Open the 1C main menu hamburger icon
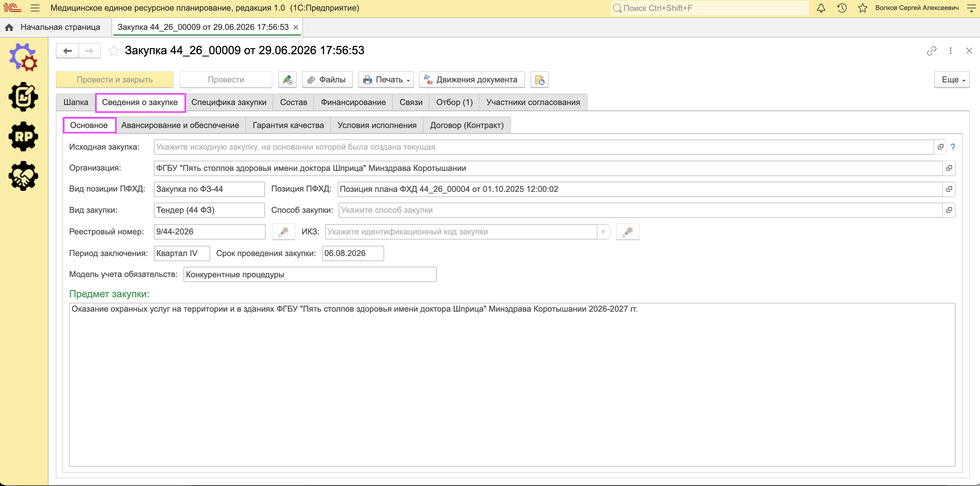Screen dimensions: 980x486 [35, 8]
